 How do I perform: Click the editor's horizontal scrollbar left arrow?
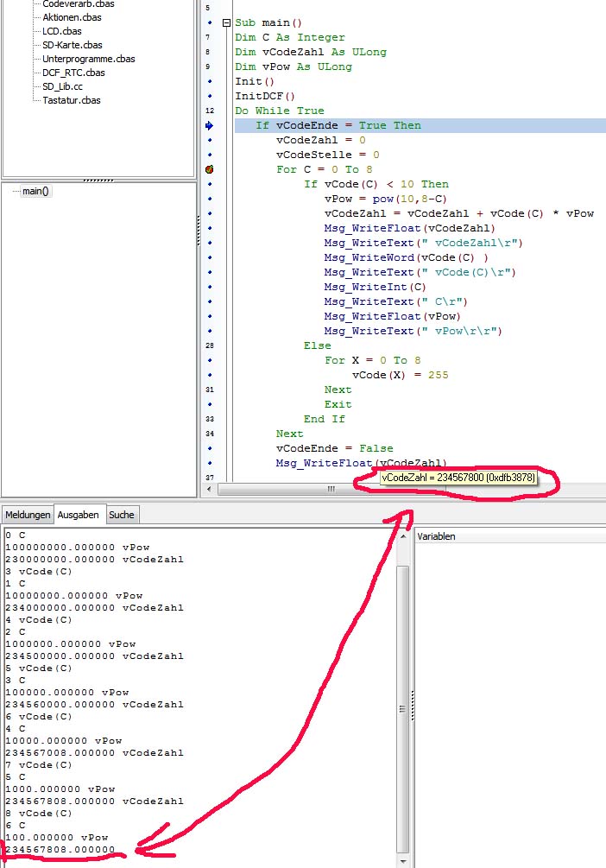tap(224, 489)
